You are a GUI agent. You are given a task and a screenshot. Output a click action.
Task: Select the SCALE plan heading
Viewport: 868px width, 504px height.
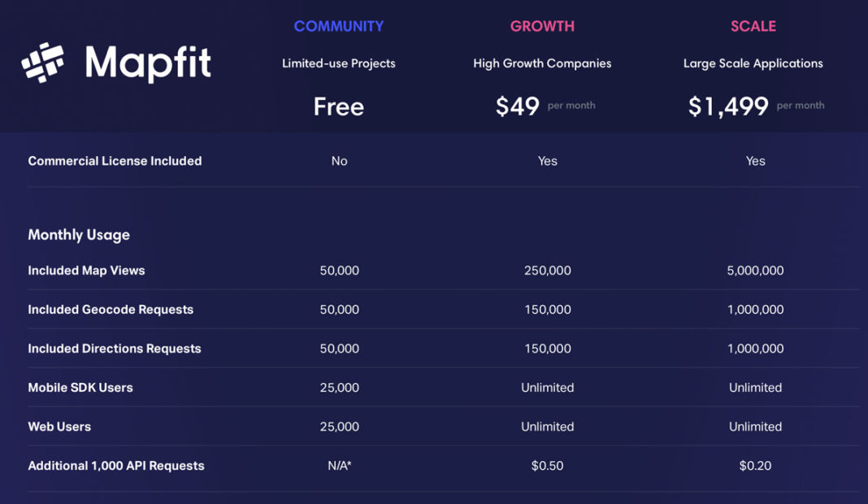pos(753,26)
